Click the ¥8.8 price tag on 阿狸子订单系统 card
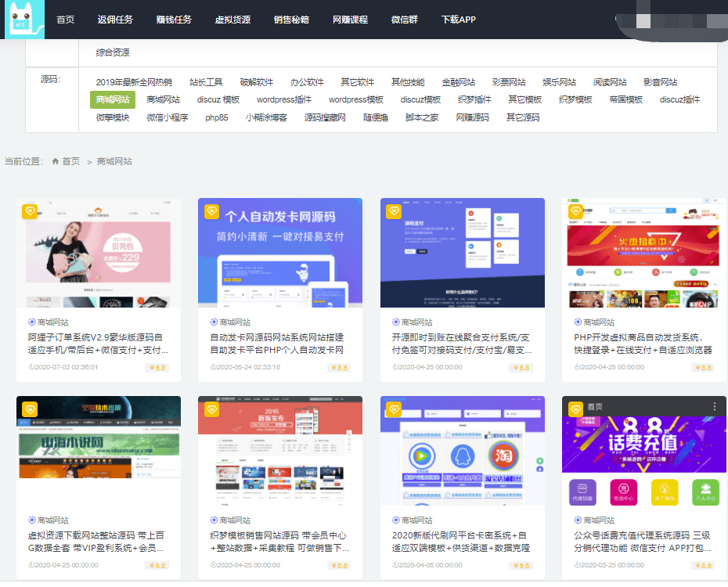Image resolution: width=728 pixels, height=587 pixels. point(157,367)
